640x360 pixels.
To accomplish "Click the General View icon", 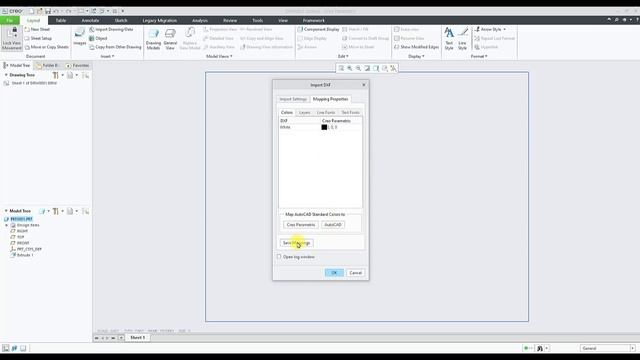I will (170, 39).
